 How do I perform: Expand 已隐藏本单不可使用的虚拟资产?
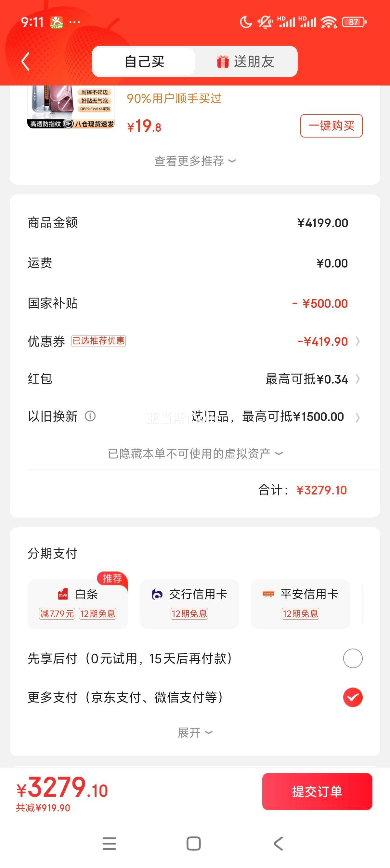pos(195,454)
